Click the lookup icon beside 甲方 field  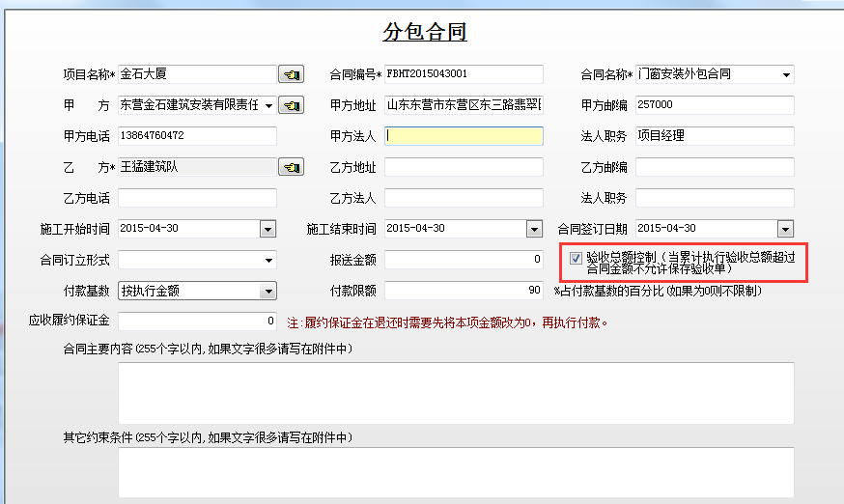[291, 104]
